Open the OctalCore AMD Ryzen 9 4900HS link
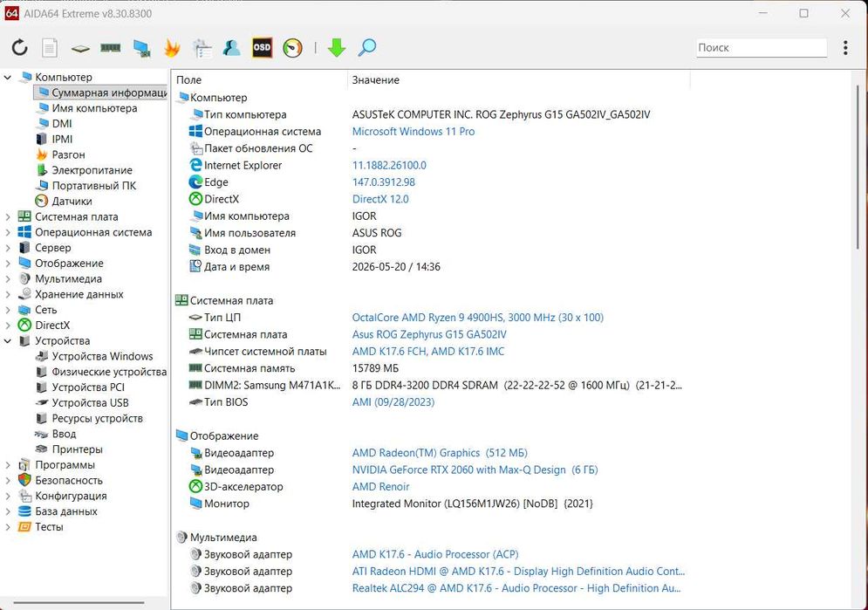 coord(478,317)
